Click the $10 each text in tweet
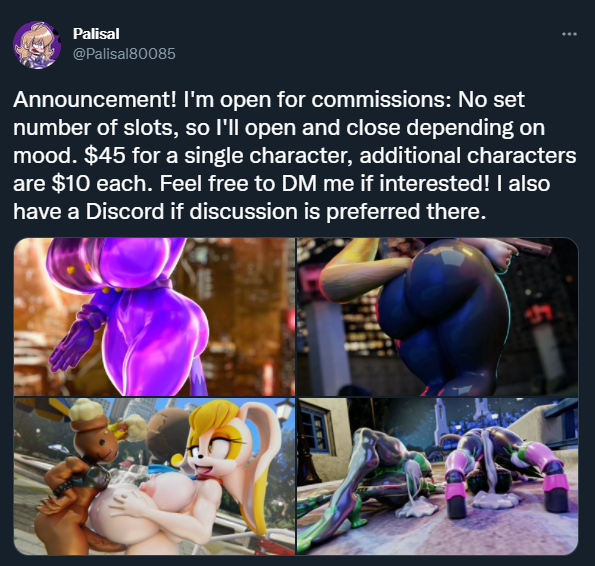This screenshot has width=595, height=566. pos(101,184)
